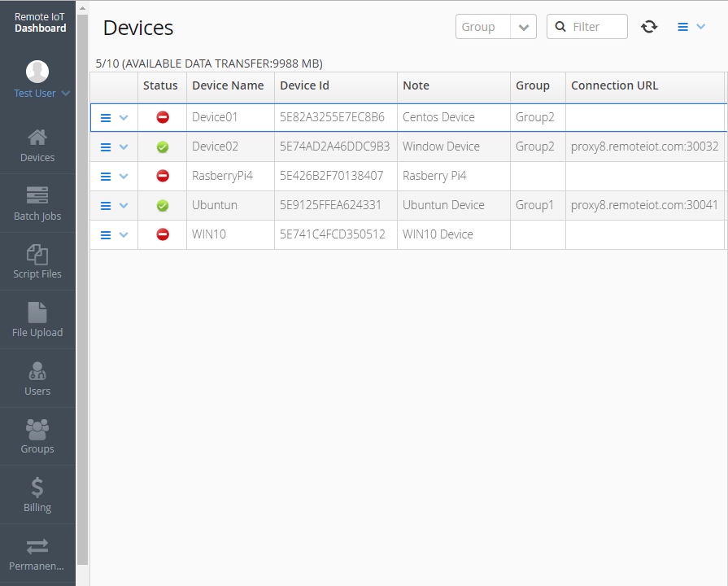Click the online status icon of Ubuntun
The width and height of the screenshot is (728, 586).
(163, 205)
